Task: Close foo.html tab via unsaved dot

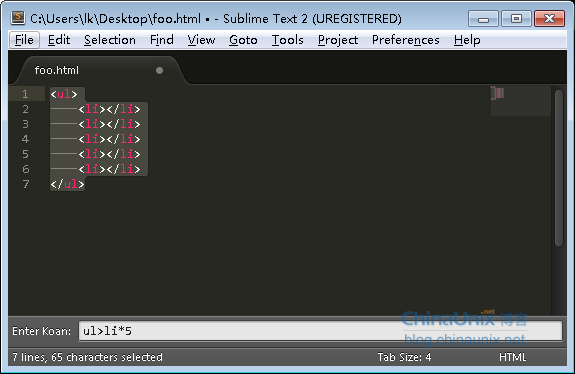Action: click(x=159, y=70)
